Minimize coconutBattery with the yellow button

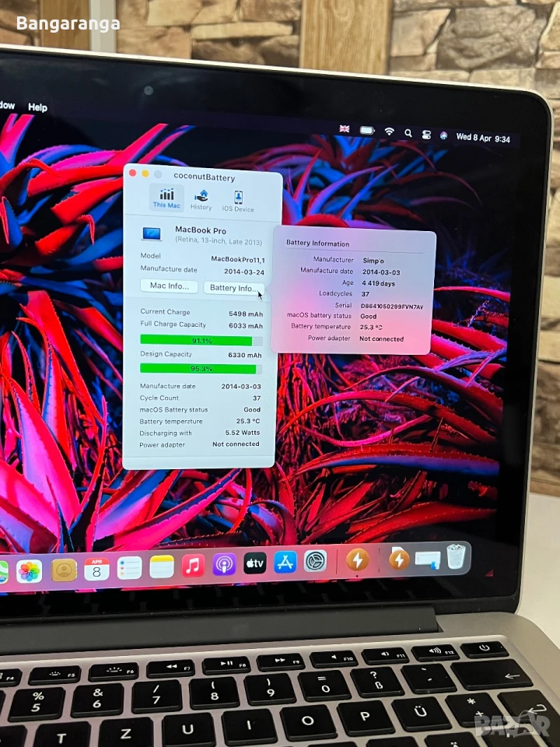tap(145, 174)
